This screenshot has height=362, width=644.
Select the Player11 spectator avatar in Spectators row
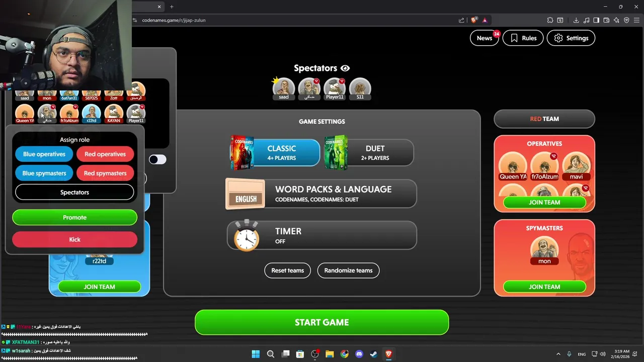pyautogui.click(x=335, y=89)
